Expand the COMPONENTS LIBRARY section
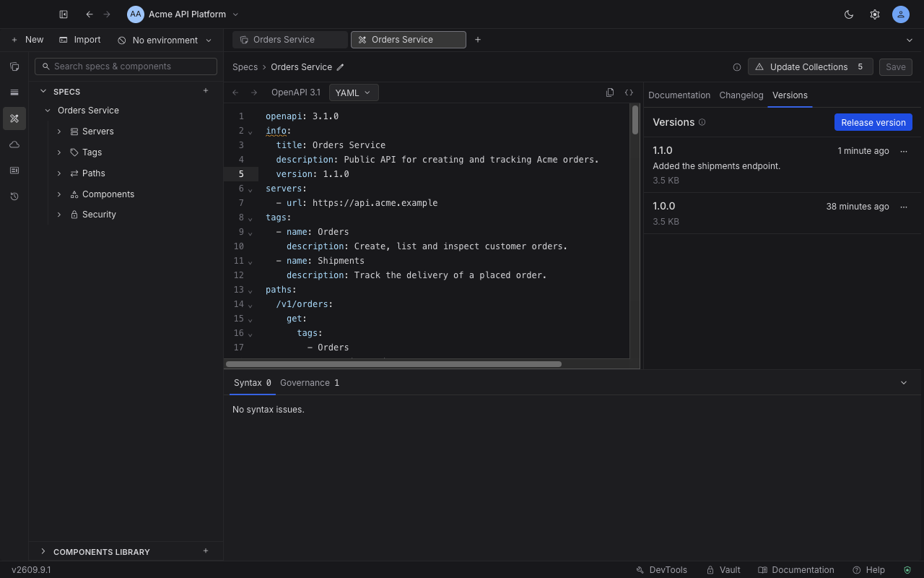 click(x=43, y=551)
